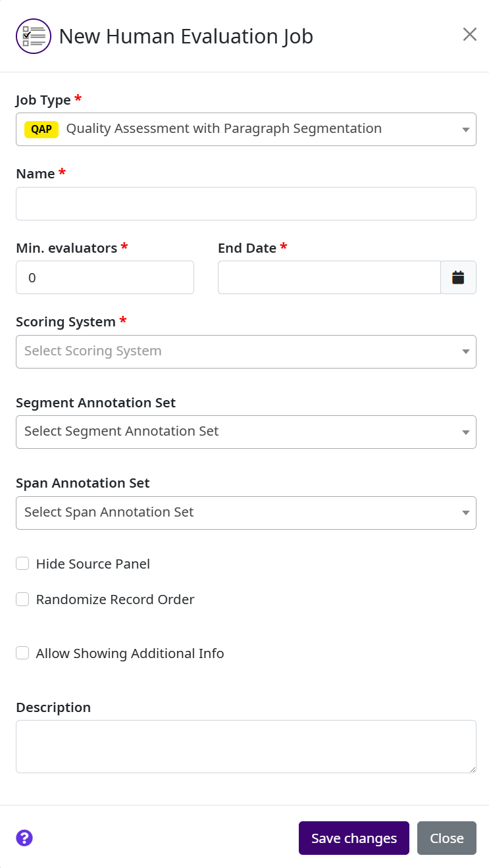Viewport: 489px width, 868px height.
Task: Tick the Randomize Record Order checkbox
Action: coord(23,600)
